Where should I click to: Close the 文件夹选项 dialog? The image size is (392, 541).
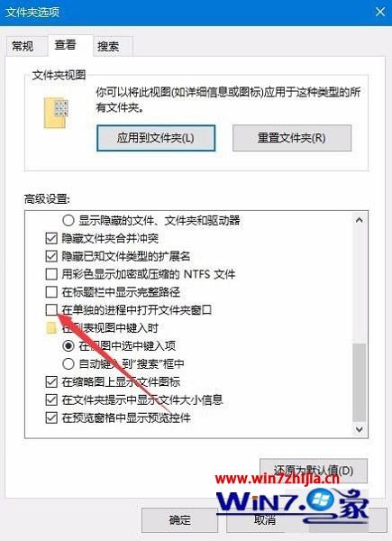(380, 12)
